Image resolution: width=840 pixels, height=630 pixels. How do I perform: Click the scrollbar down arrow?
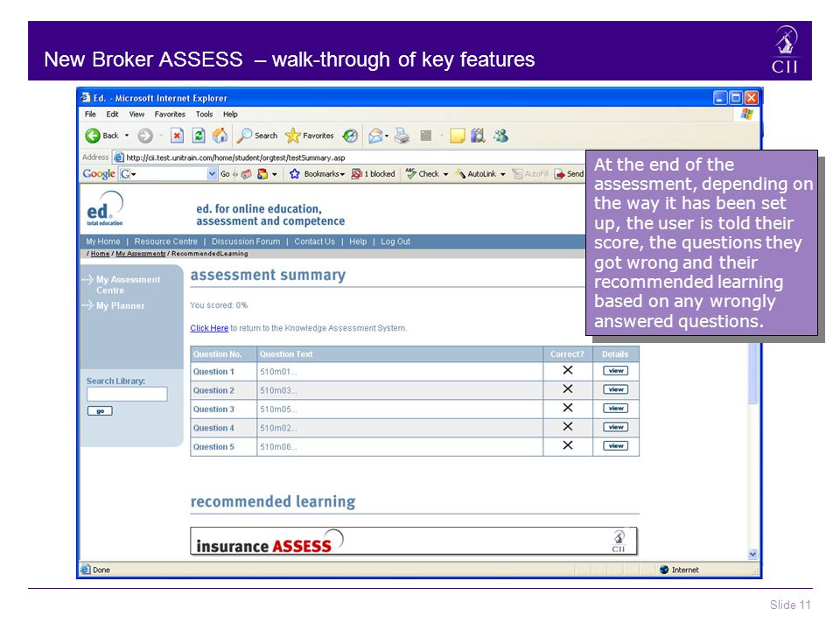coord(752,555)
